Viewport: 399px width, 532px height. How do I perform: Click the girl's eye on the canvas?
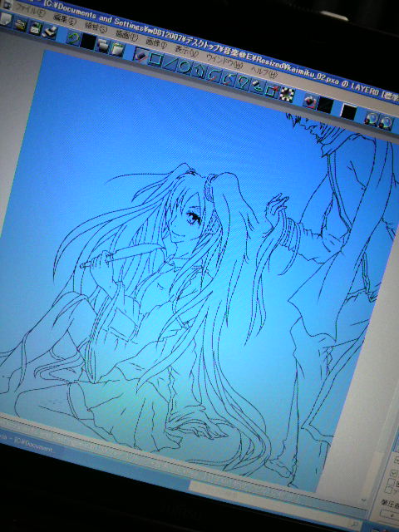point(194,216)
